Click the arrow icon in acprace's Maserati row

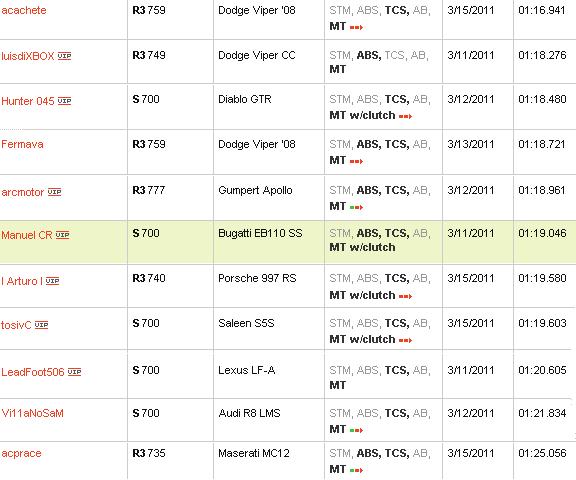coord(356,470)
